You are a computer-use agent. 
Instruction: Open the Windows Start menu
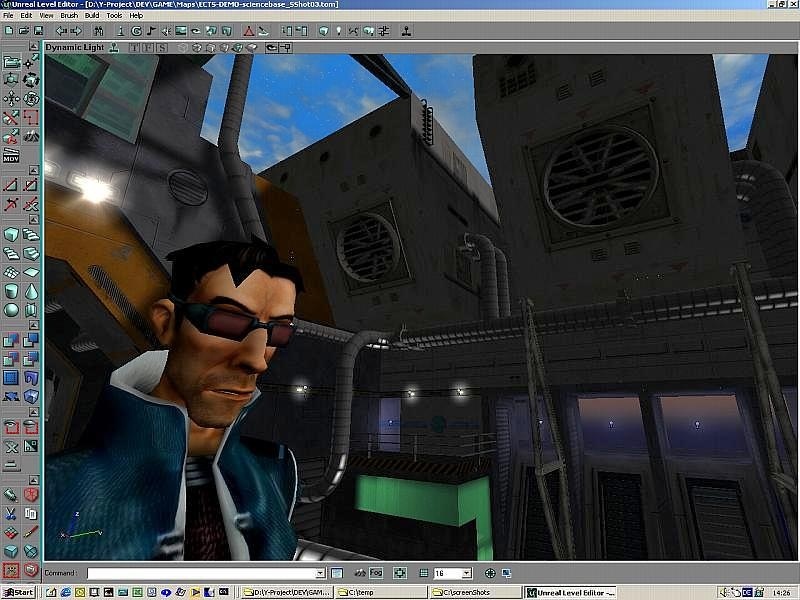click(18, 592)
